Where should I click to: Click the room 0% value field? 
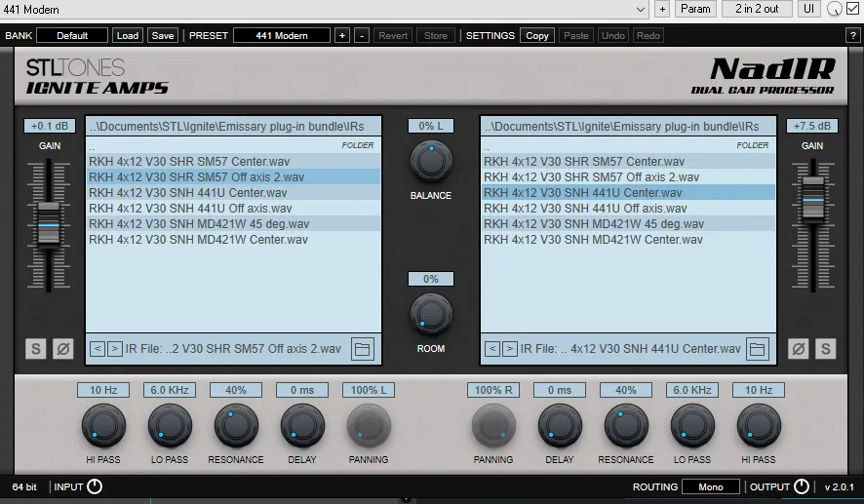431,279
